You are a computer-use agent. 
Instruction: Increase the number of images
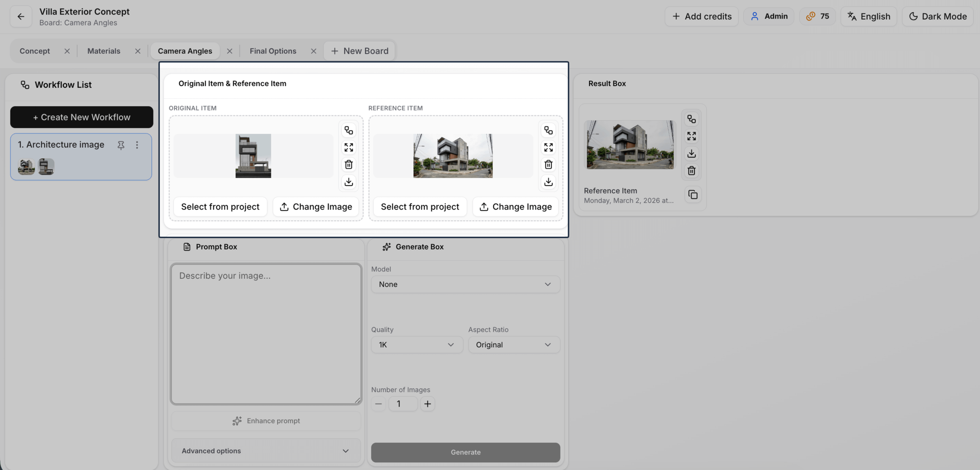(x=427, y=404)
